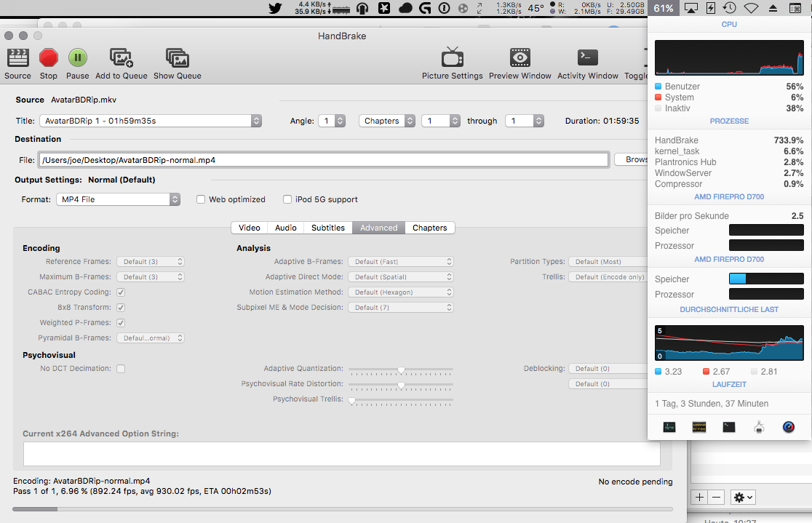This screenshot has width=812, height=523.
Task: Switch to the Video tab
Action: [249, 228]
